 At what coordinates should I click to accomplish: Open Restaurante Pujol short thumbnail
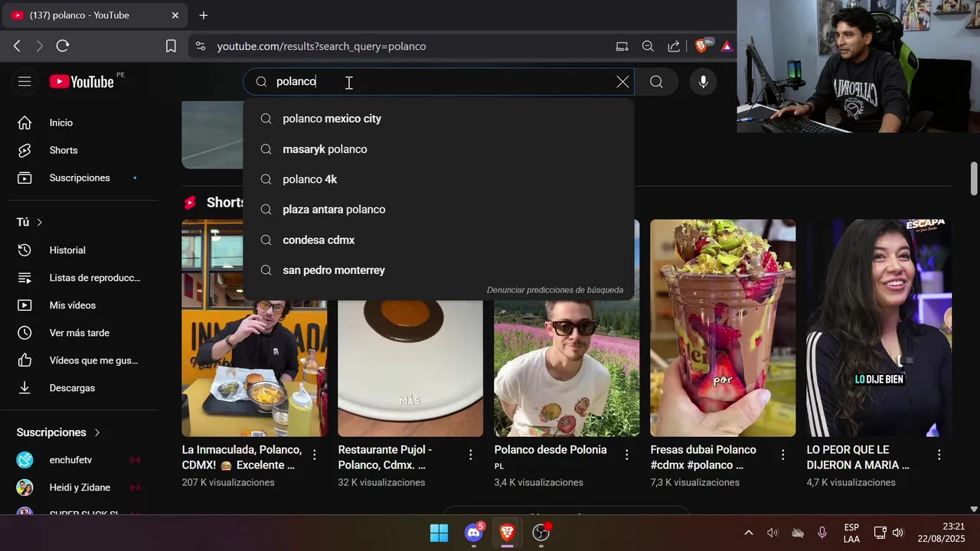click(x=410, y=367)
